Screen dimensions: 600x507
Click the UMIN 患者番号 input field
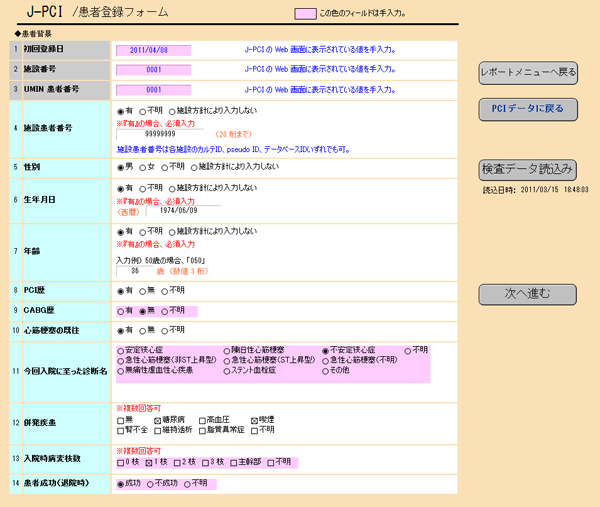153,90
